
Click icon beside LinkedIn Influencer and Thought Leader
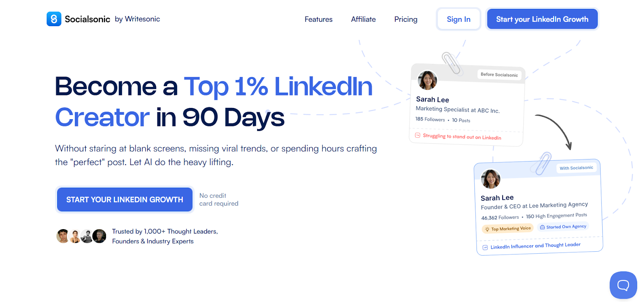(485, 247)
